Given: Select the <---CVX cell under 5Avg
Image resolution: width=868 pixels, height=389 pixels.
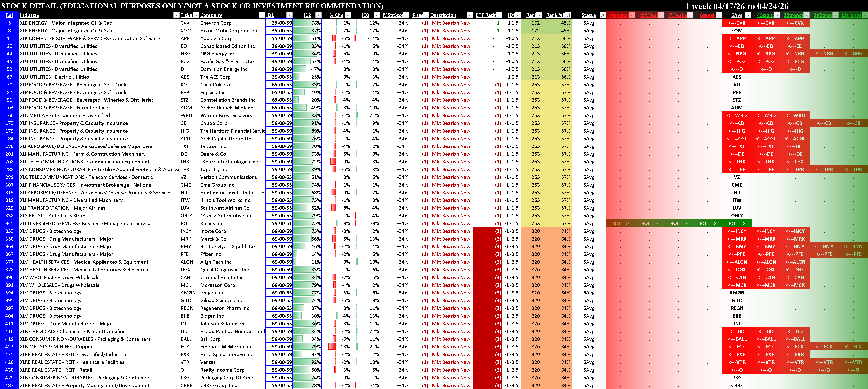Looking at the screenshot, I should pyautogui.click(x=737, y=23).
